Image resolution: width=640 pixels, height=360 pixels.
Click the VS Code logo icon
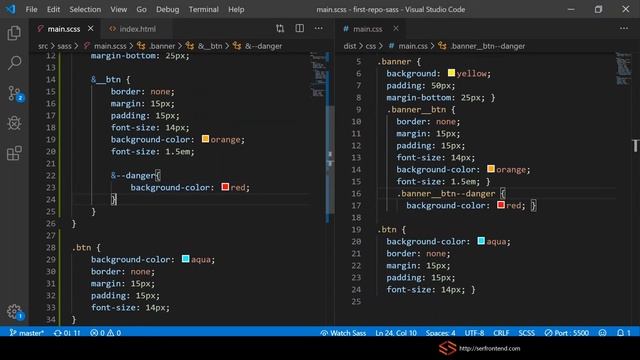[11, 9]
